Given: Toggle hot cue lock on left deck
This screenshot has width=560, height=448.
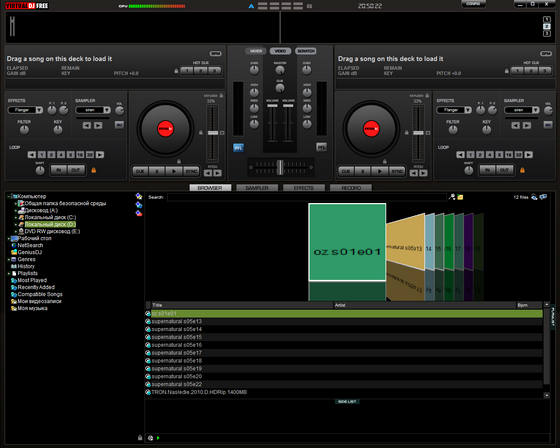Looking at the screenshot, I should 176,71.
